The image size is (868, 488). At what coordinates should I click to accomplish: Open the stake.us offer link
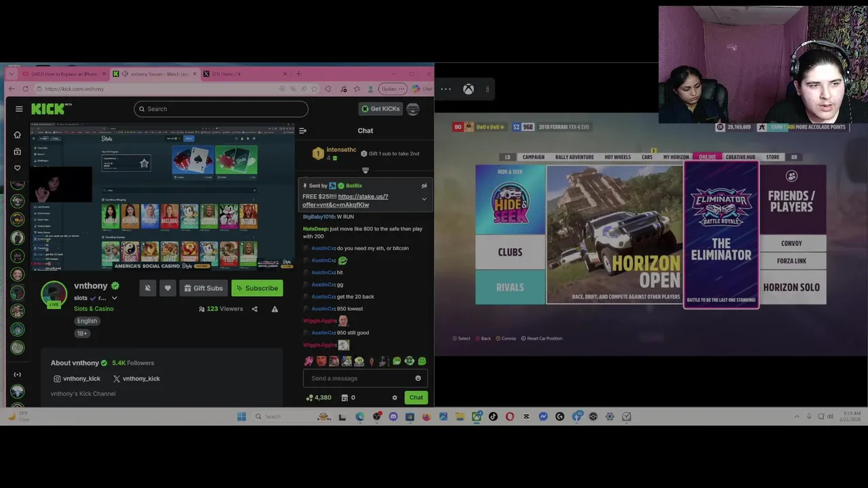tap(345, 201)
